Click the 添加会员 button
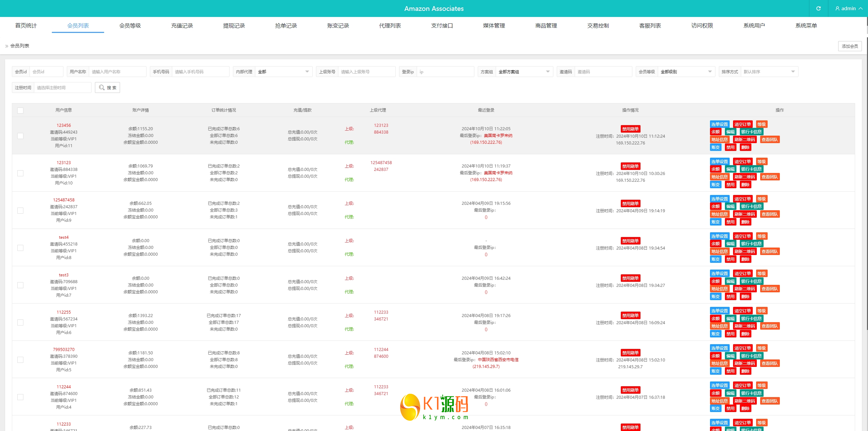Image resolution: width=868 pixels, height=431 pixels. coord(849,46)
